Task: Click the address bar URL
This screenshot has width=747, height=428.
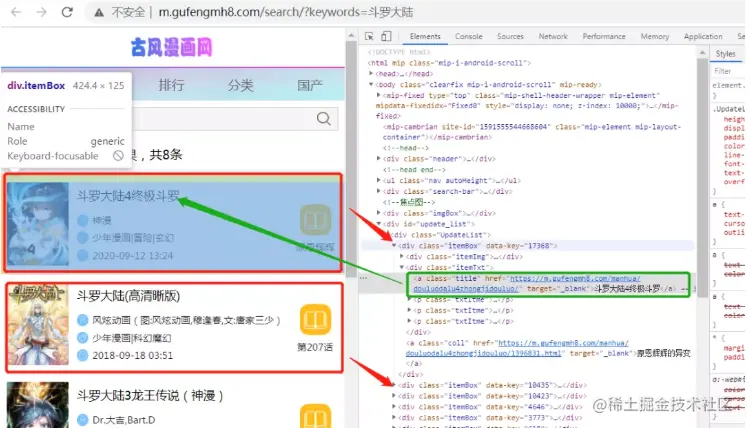Action: (285, 12)
